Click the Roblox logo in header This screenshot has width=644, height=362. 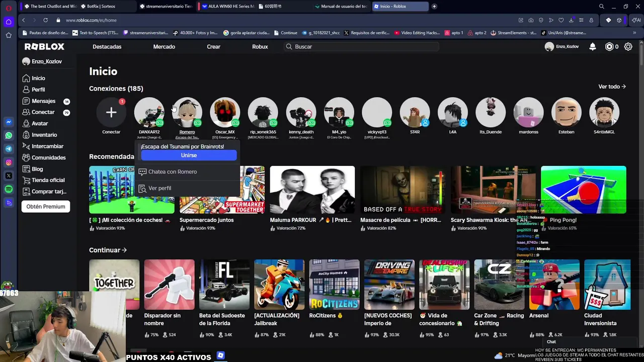[44, 46]
